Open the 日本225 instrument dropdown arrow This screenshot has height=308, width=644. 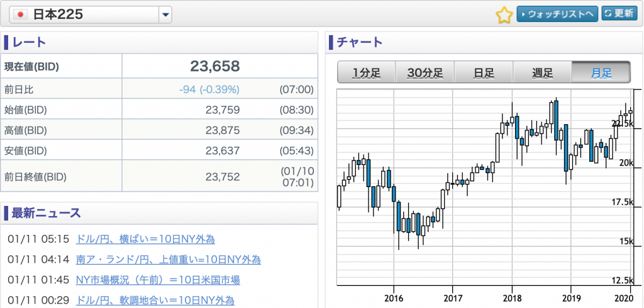[x=165, y=15]
